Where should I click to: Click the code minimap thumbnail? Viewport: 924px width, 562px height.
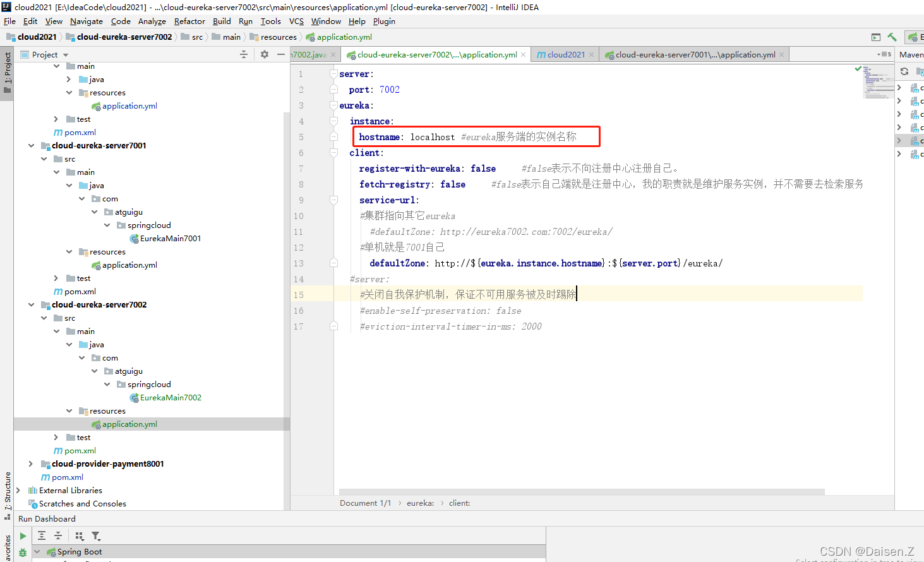[x=877, y=82]
